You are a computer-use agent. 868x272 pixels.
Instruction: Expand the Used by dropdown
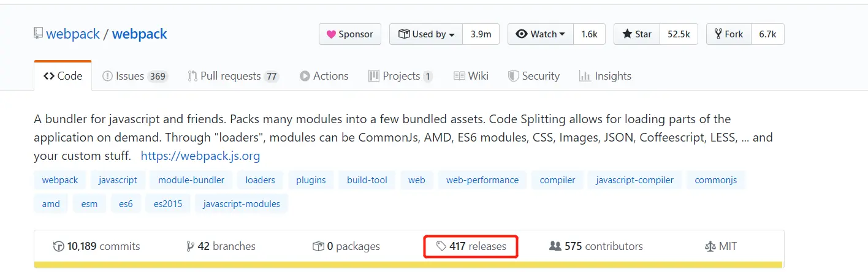click(x=426, y=34)
